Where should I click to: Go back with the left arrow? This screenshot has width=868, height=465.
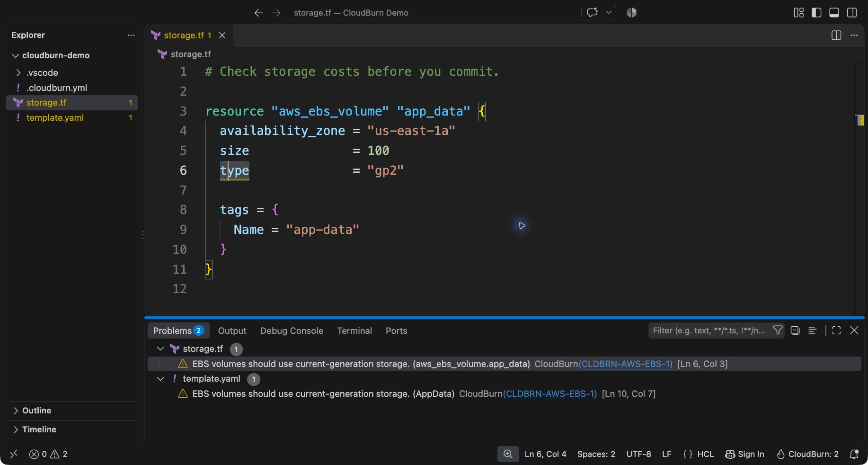click(258, 13)
